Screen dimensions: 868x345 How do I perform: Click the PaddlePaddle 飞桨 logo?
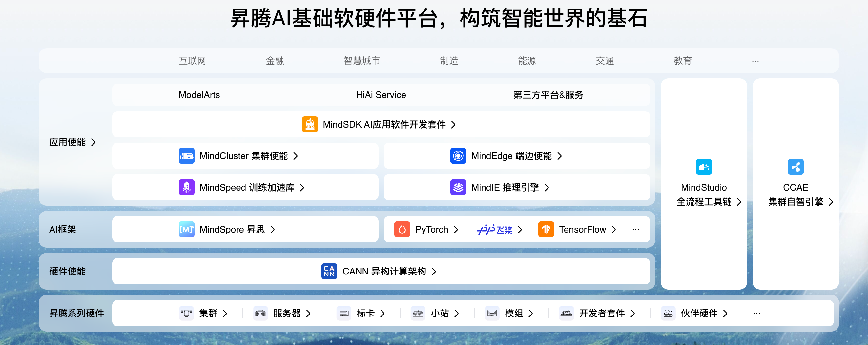click(494, 230)
